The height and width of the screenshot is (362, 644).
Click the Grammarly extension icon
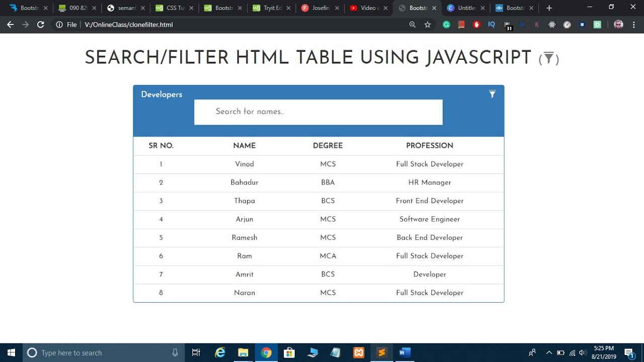coord(446,25)
